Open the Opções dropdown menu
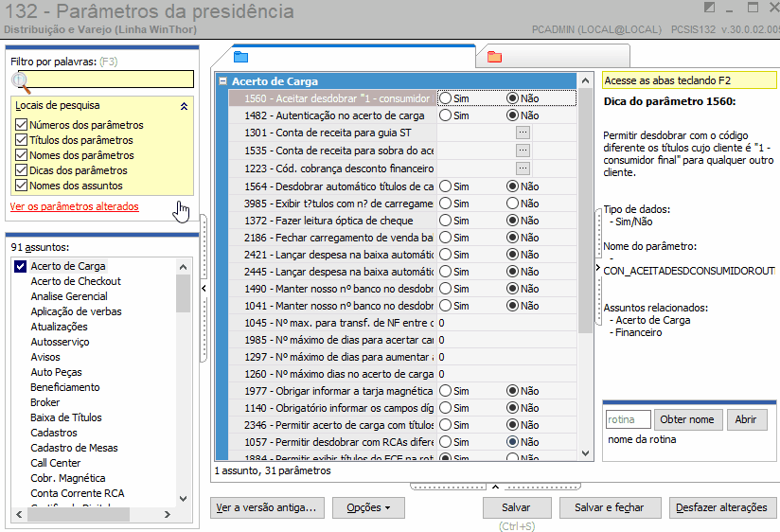The image size is (780, 532). tap(368, 507)
